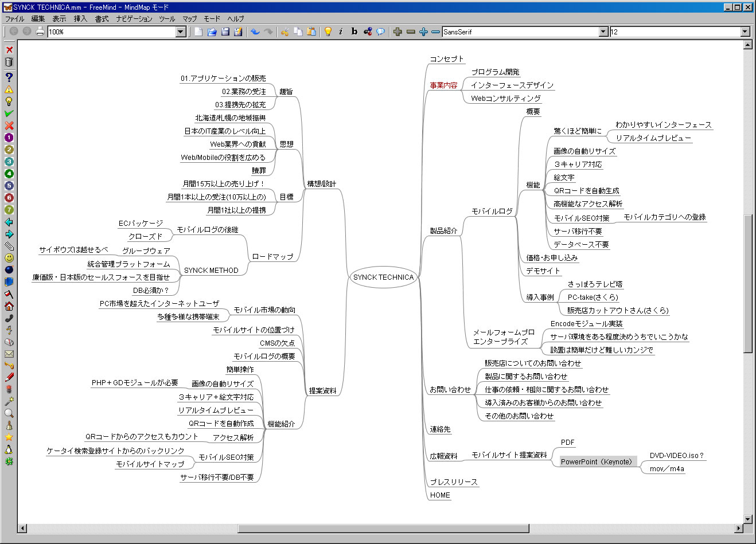This screenshot has width=756, height=544.
Task: Select the 製品紹介 node
Action: pyautogui.click(x=444, y=231)
